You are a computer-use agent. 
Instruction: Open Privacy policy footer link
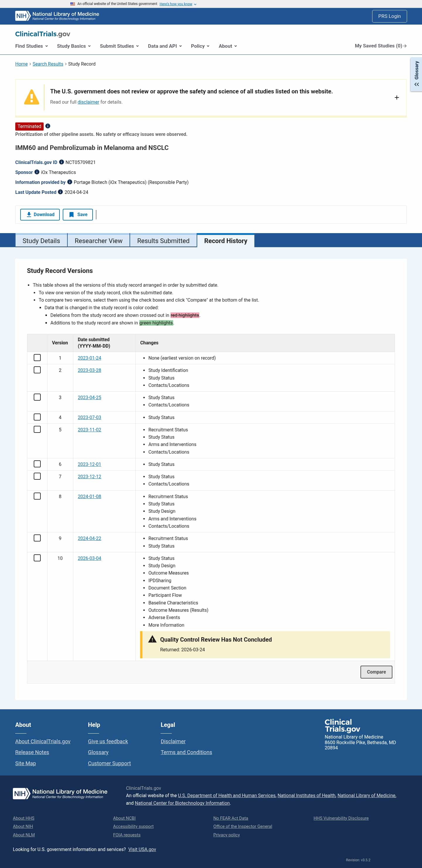(226, 835)
